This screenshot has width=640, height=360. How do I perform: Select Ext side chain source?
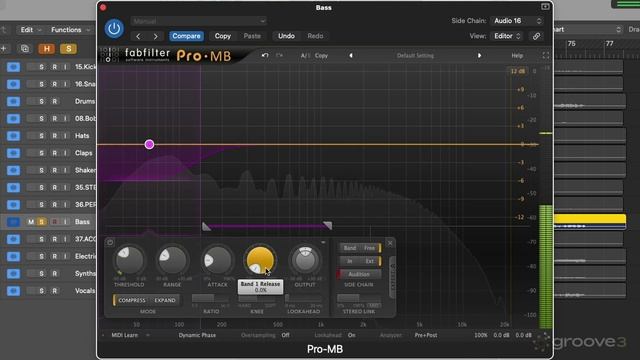[370, 261]
